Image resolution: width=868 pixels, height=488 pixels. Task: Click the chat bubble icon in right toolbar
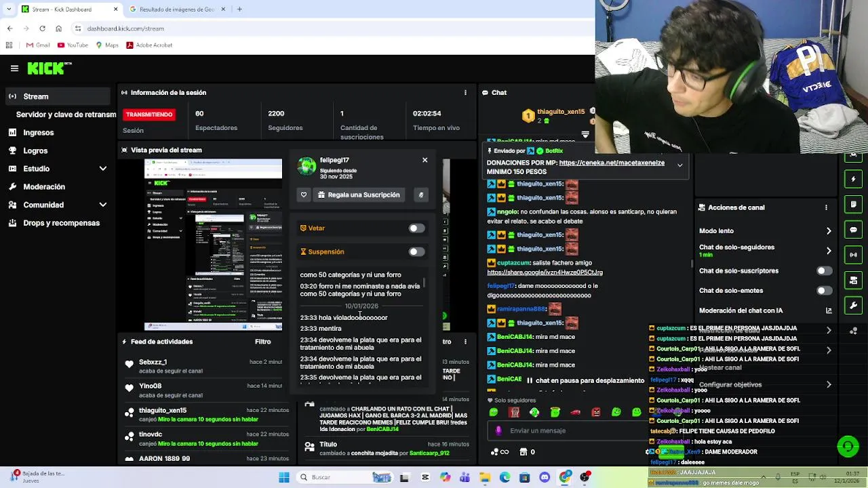pyautogui.click(x=853, y=230)
